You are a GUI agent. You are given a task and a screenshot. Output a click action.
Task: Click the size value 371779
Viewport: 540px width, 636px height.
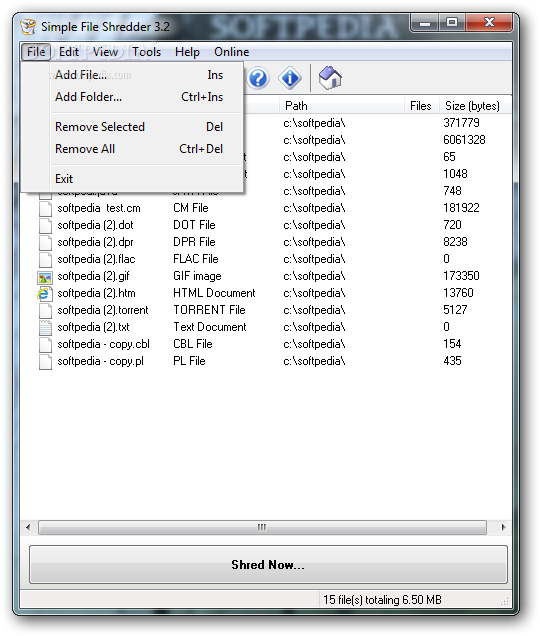[462, 123]
